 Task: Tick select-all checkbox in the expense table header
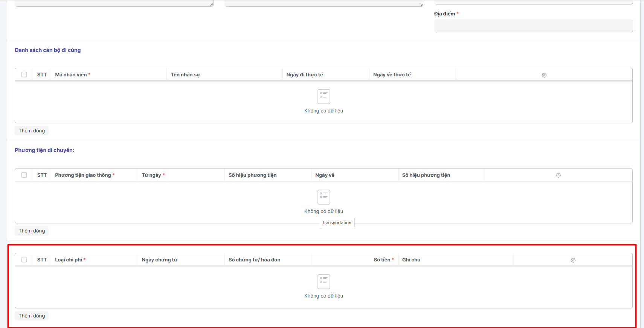(24, 260)
